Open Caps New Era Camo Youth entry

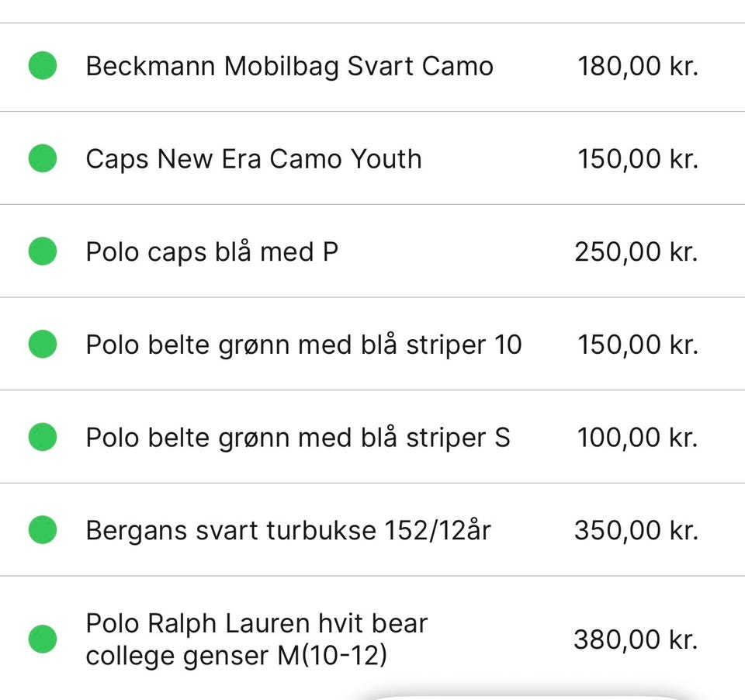point(372,158)
